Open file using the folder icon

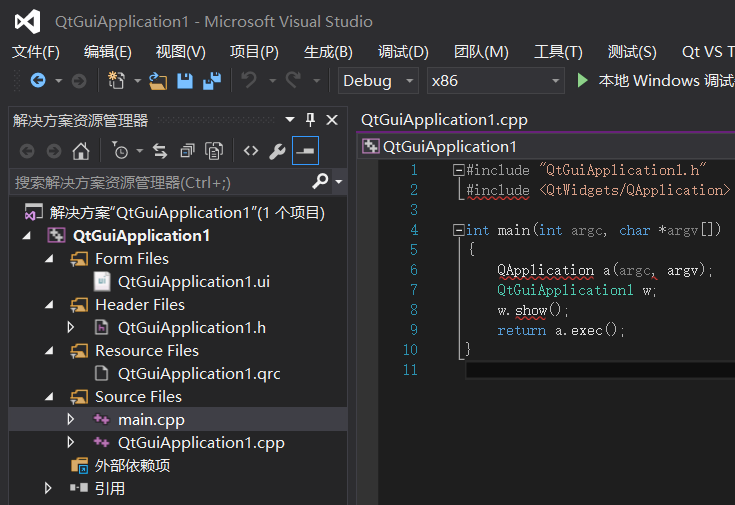158,81
